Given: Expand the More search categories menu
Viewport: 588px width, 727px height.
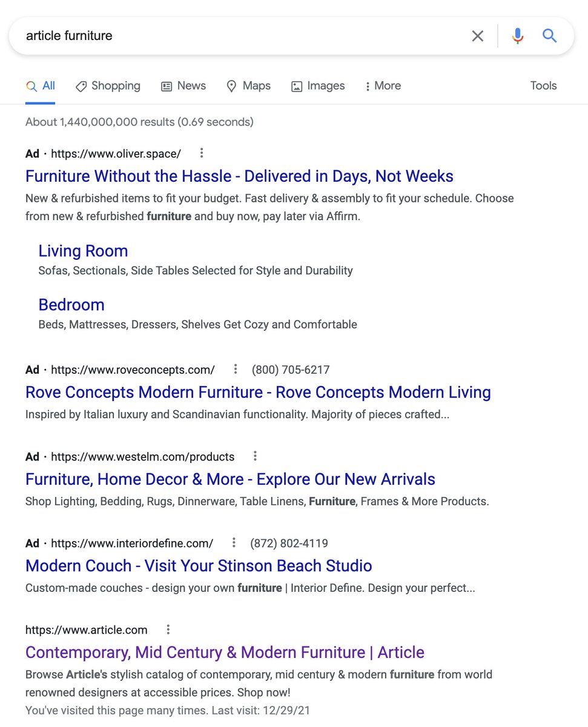Looking at the screenshot, I should click(x=383, y=86).
